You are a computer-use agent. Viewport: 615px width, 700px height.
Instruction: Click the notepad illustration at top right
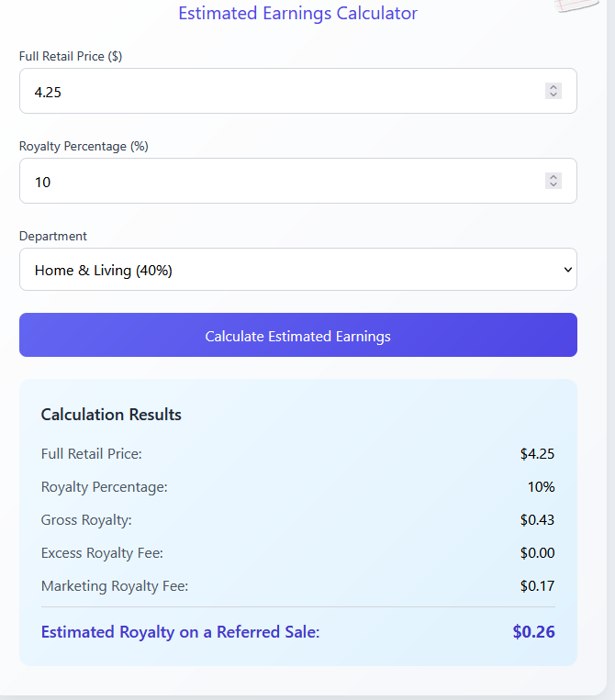point(577,6)
